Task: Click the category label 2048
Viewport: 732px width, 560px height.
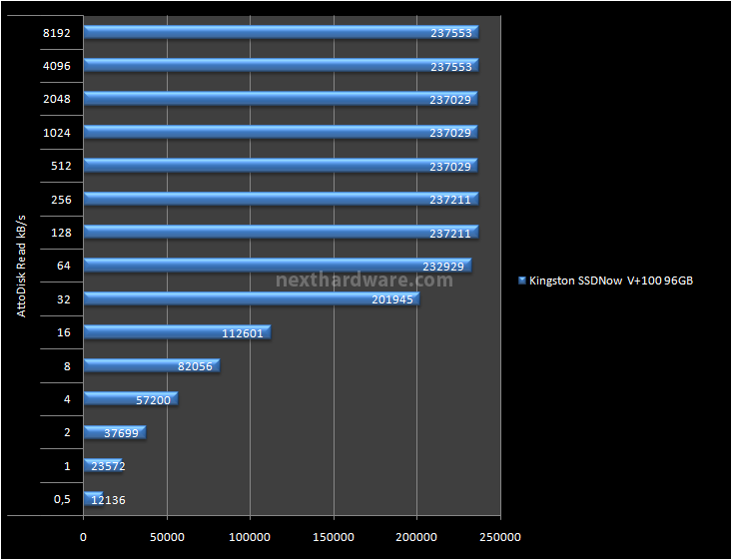Action: click(x=57, y=100)
